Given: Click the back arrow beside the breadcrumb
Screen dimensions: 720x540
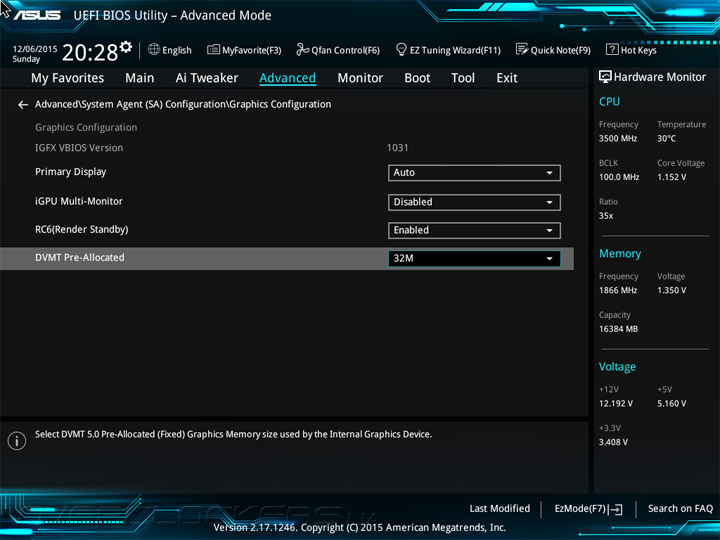Looking at the screenshot, I should [23, 105].
